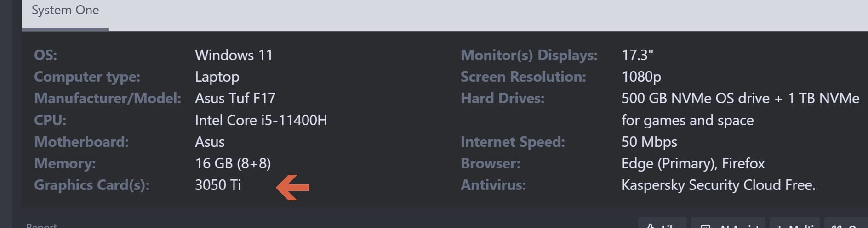This screenshot has width=868, height=228.
Task: Click the 3050 Ti graphics card value
Action: coord(218,185)
